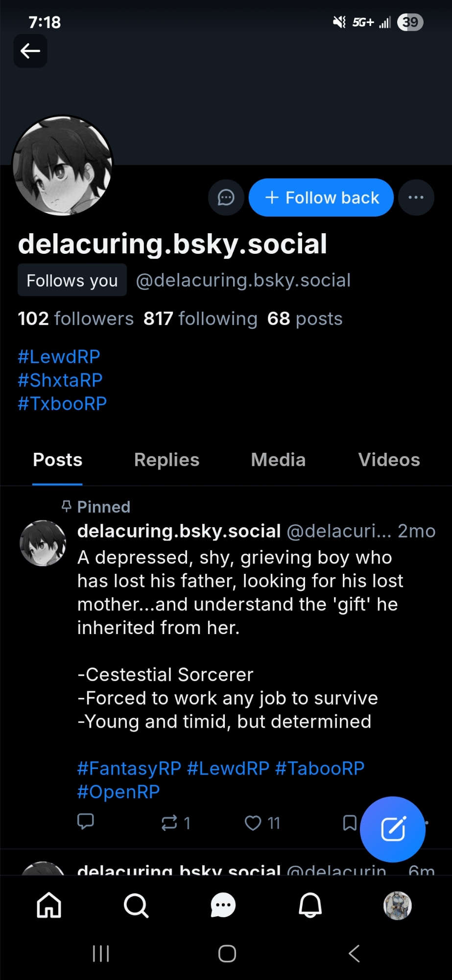Repost the pinned post
452x980 pixels.
click(x=169, y=823)
